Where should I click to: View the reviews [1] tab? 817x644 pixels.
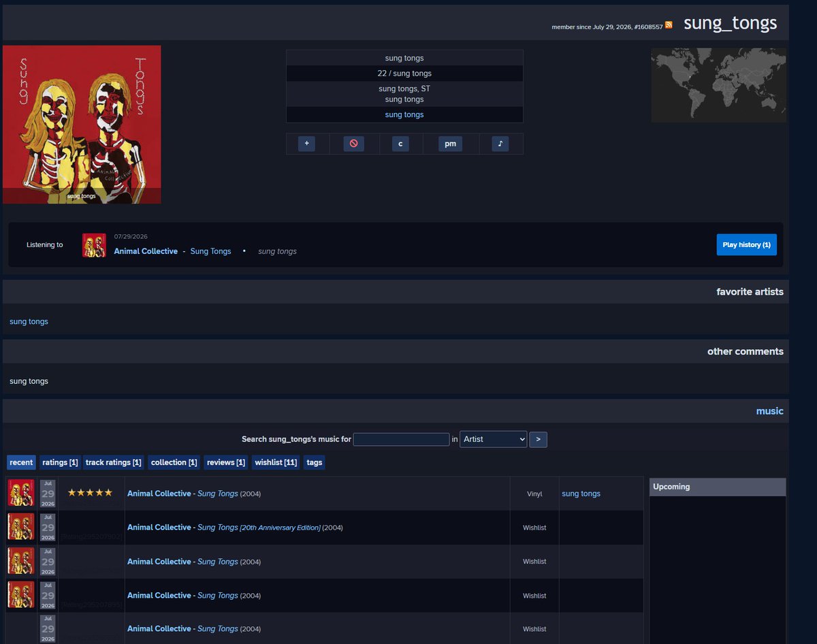(226, 462)
